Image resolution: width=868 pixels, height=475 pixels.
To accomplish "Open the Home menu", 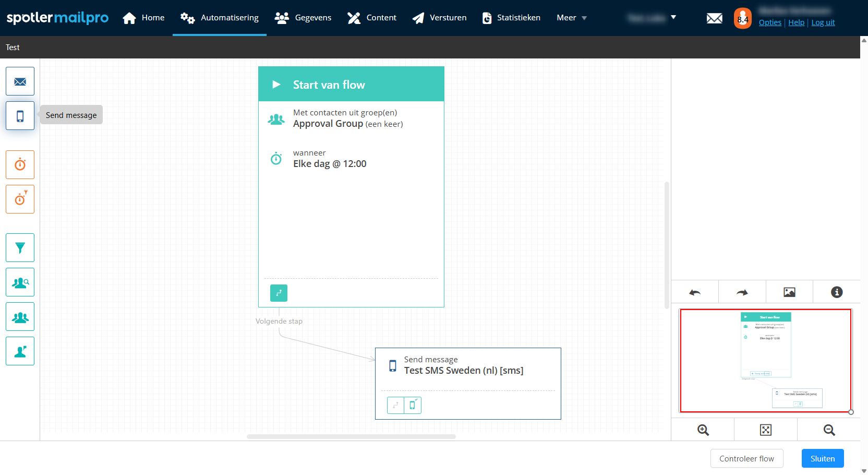I will [143, 18].
